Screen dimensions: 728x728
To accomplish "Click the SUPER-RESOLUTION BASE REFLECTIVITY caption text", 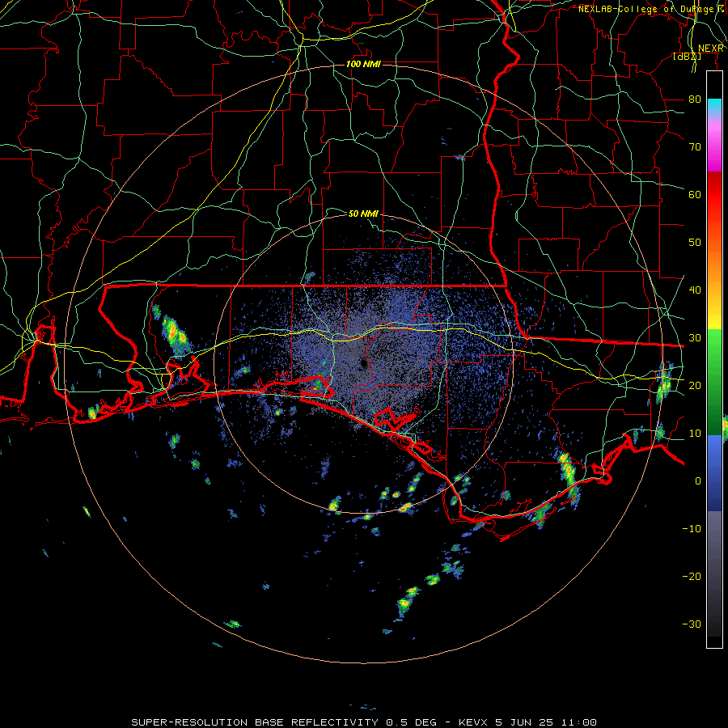I will [x=255, y=722].
